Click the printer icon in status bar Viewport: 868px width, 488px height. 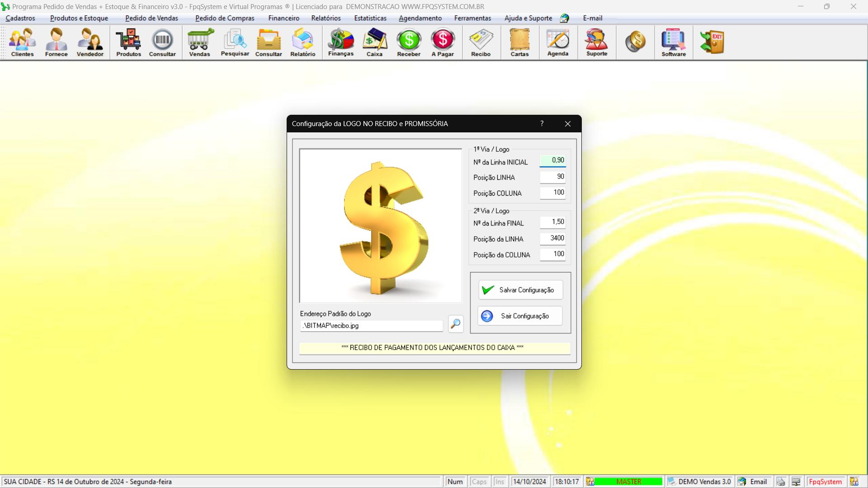tap(781, 482)
